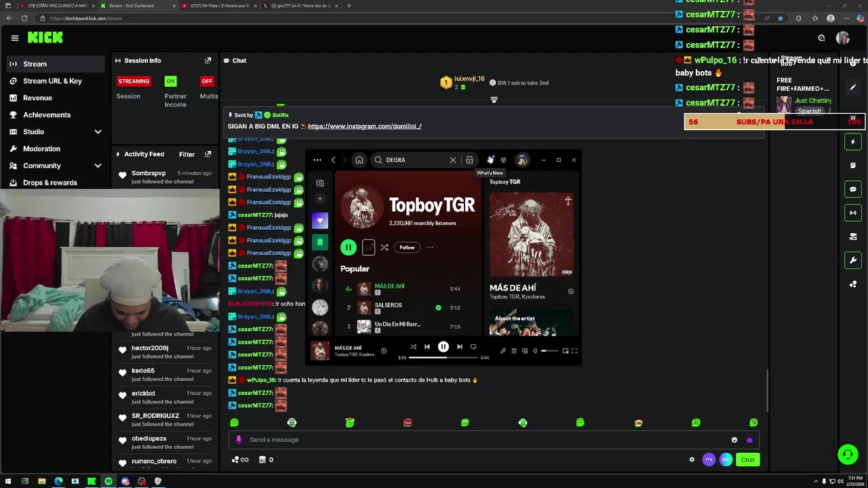Toggle the broadcast signal panel

(x=853, y=213)
